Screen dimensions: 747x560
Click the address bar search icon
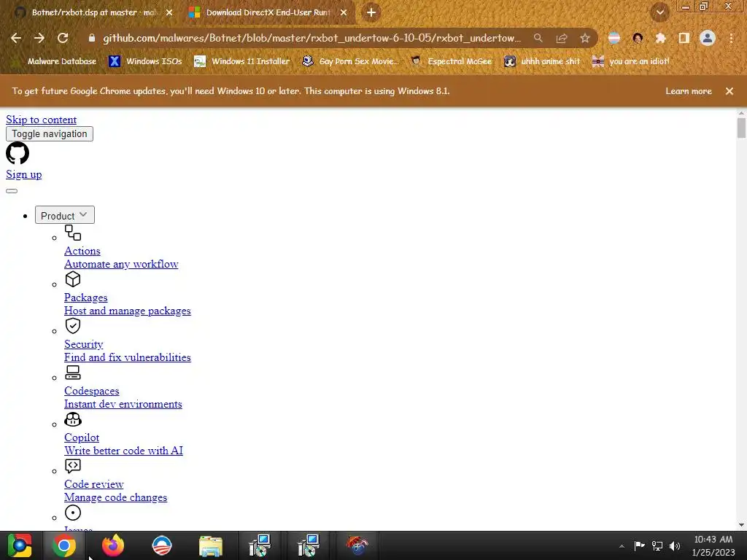pyautogui.click(x=538, y=38)
